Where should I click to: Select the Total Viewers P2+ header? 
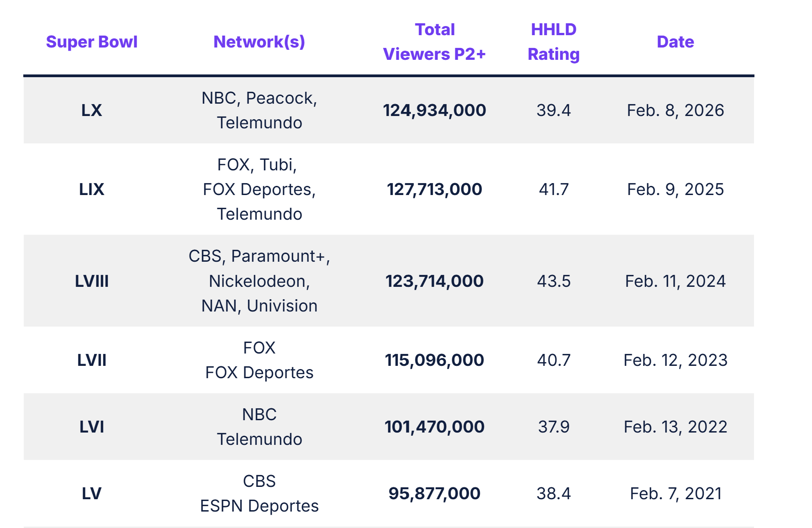(434, 42)
